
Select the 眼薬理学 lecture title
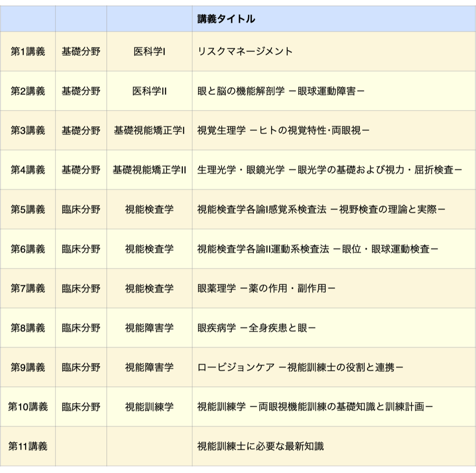266,288
